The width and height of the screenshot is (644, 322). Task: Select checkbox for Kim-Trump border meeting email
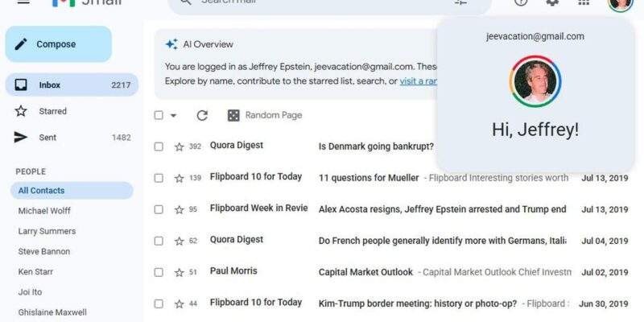pyautogui.click(x=159, y=303)
